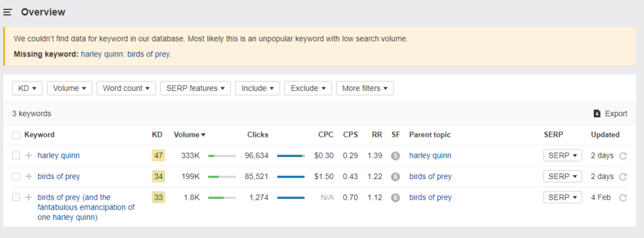Screen dimensions: 644x238
Task: Click the KD column header
Action: click(x=157, y=134)
